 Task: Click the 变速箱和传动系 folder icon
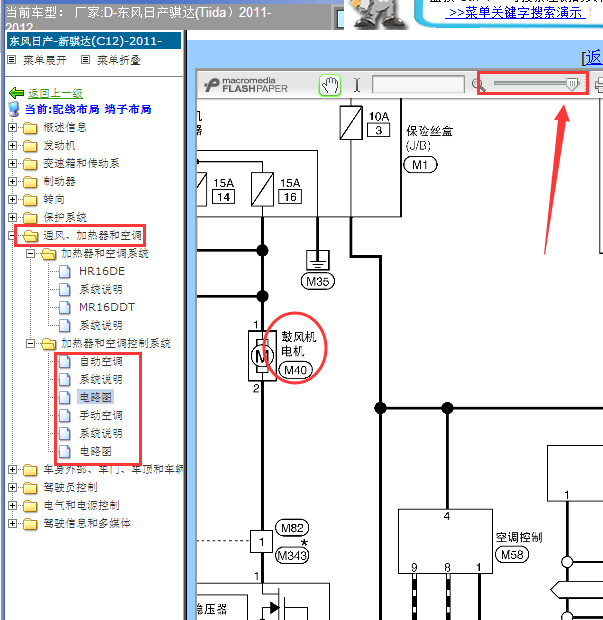click(x=30, y=164)
